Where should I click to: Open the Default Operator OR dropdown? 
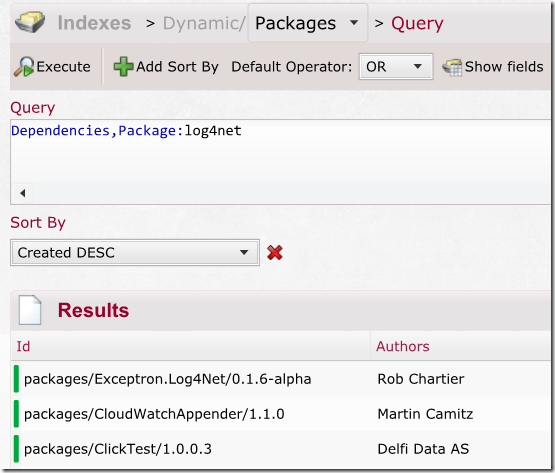pos(396,67)
